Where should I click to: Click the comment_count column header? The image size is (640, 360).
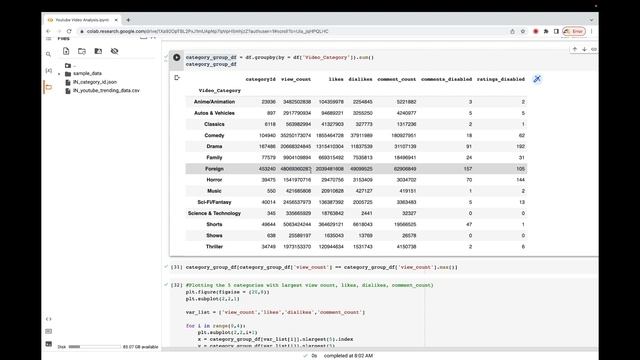(397, 79)
